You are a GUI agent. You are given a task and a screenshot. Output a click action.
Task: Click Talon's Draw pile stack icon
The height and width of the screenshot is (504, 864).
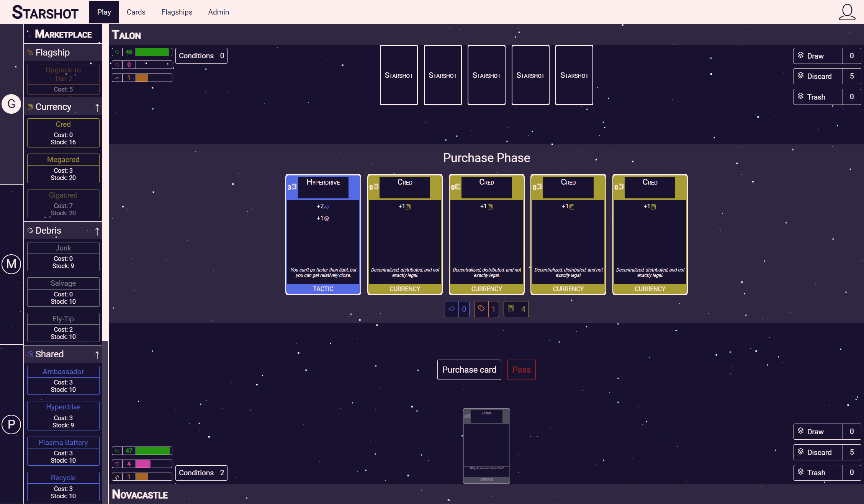tap(801, 56)
